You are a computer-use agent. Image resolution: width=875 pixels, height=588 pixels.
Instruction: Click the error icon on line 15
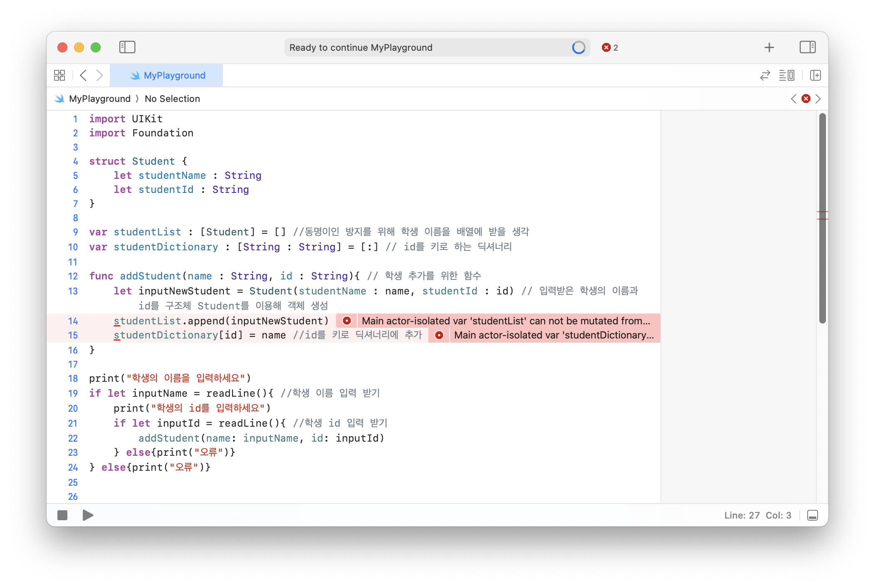tap(439, 335)
